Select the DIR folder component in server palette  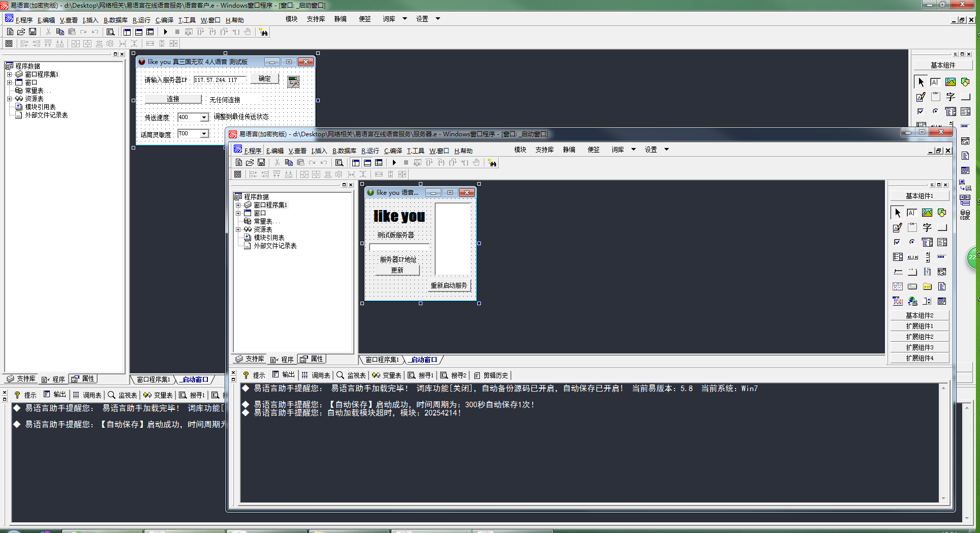(x=927, y=287)
